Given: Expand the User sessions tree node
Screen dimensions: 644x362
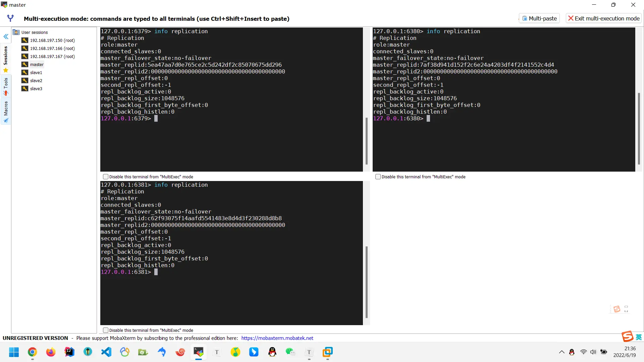Looking at the screenshot, I should [x=34, y=32].
